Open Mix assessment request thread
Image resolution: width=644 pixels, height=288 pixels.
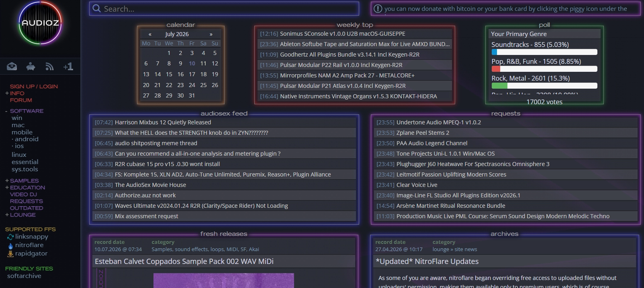pyautogui.click(x=146, y=216)
